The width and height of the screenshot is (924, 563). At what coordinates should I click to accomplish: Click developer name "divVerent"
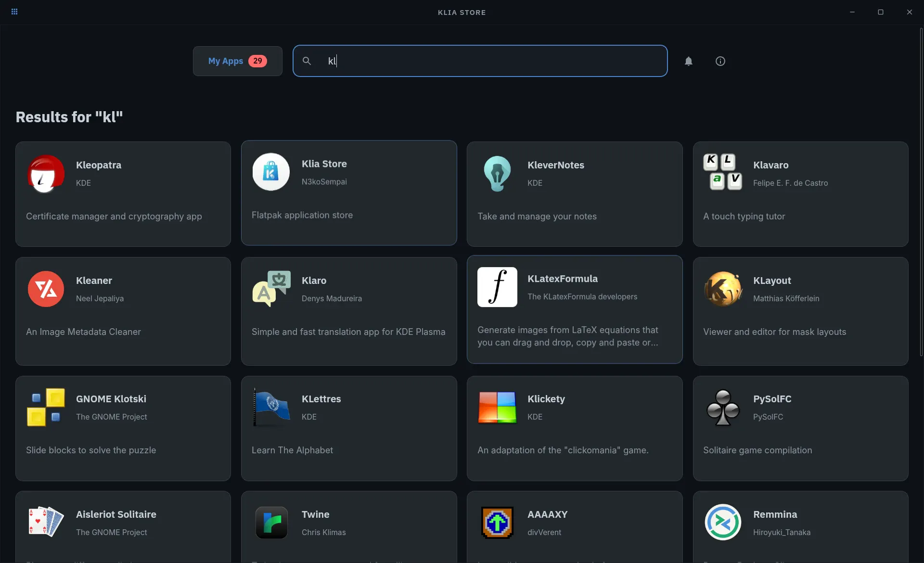pos(544,533)
